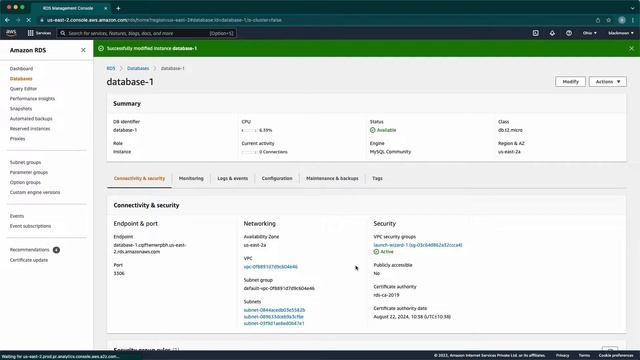
Task: Click the browser address bar URL
Action: [164, 20]
